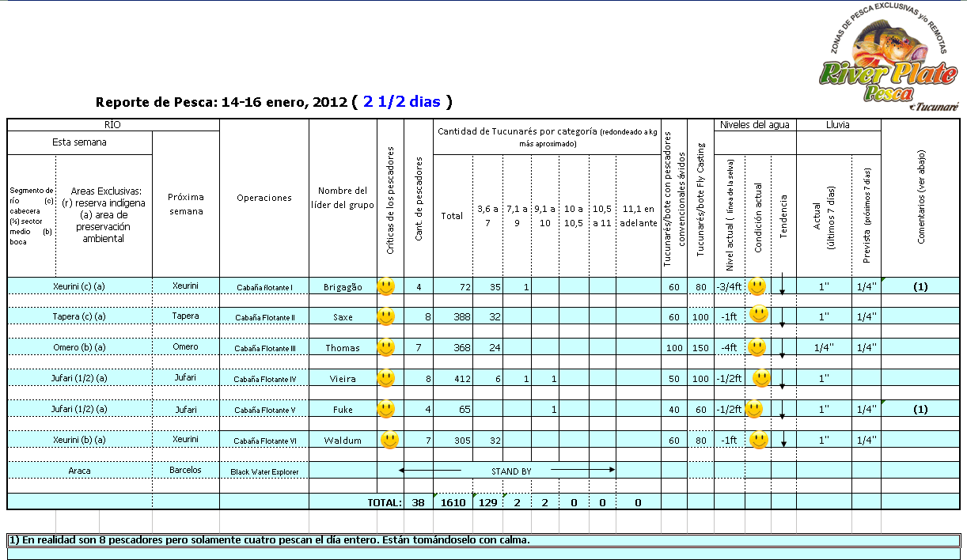
Task: Select the angler rating smiley next to Saxe
Action: [x=386, y=316]
